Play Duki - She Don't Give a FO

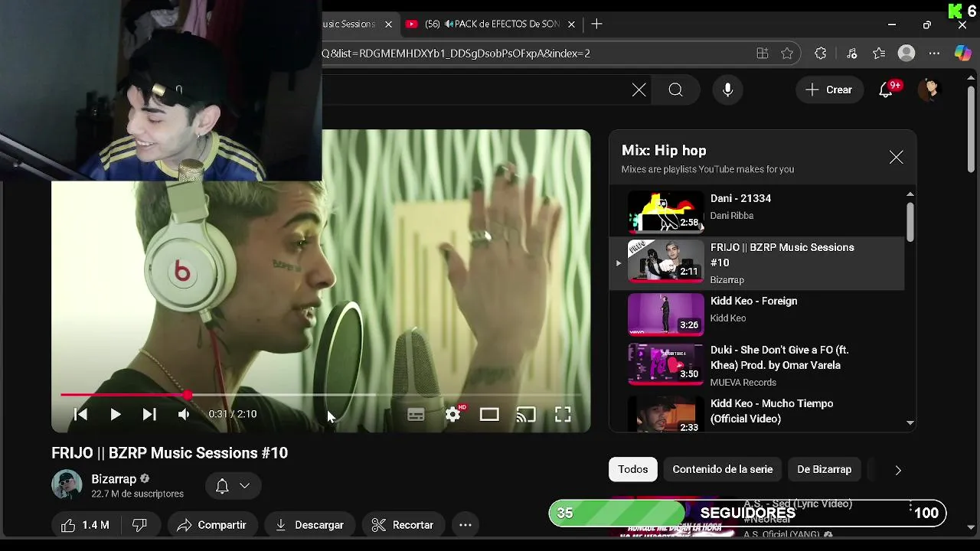(756, 365)
